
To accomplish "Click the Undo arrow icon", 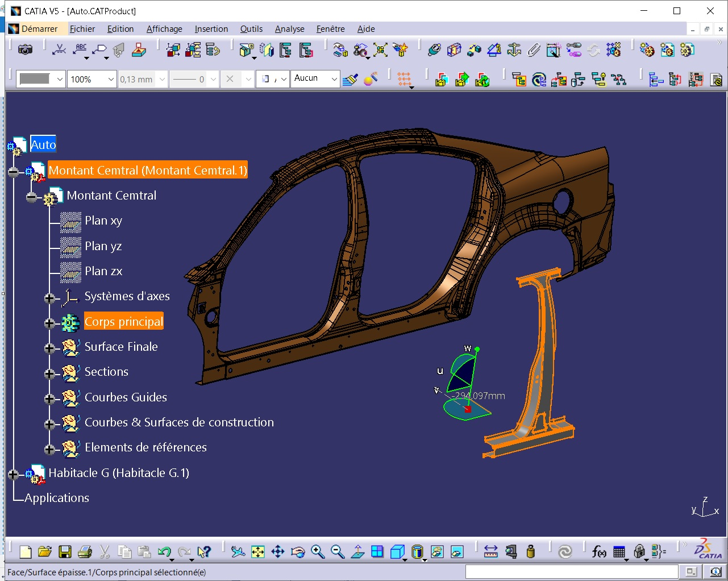I will [164, 551].
